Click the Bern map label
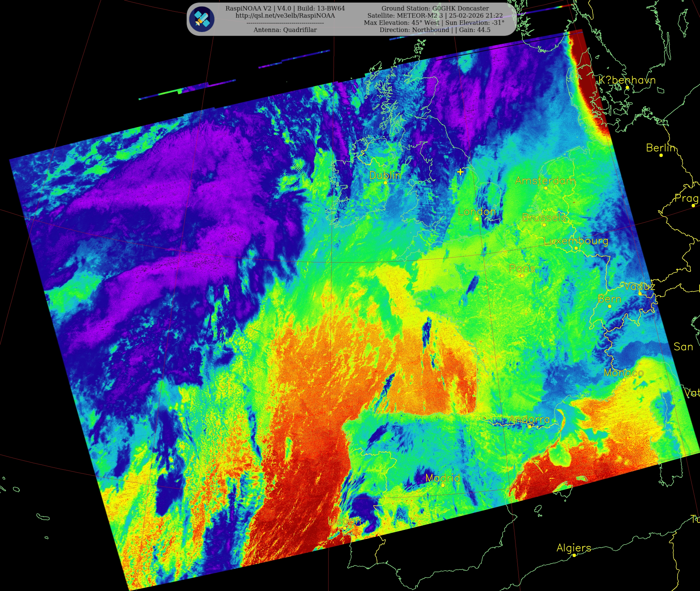This screenshot has height=591, width=700. [x=609, y=299]
